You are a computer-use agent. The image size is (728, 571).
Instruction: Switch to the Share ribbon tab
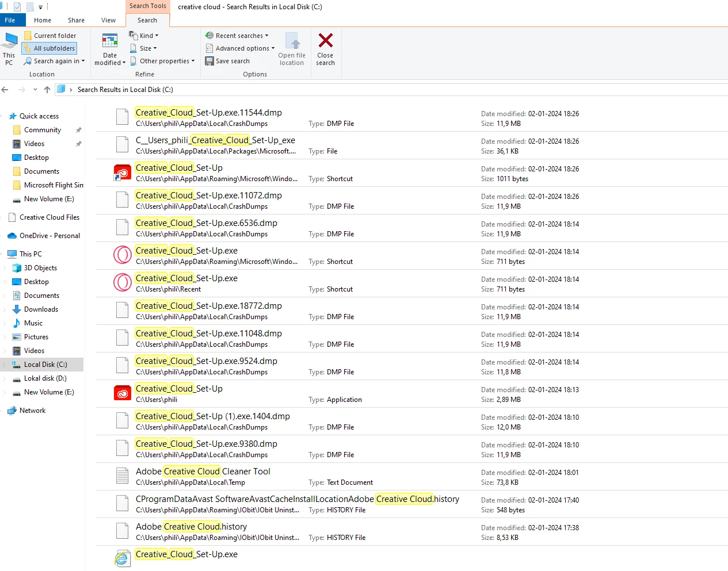click(76, 20)
